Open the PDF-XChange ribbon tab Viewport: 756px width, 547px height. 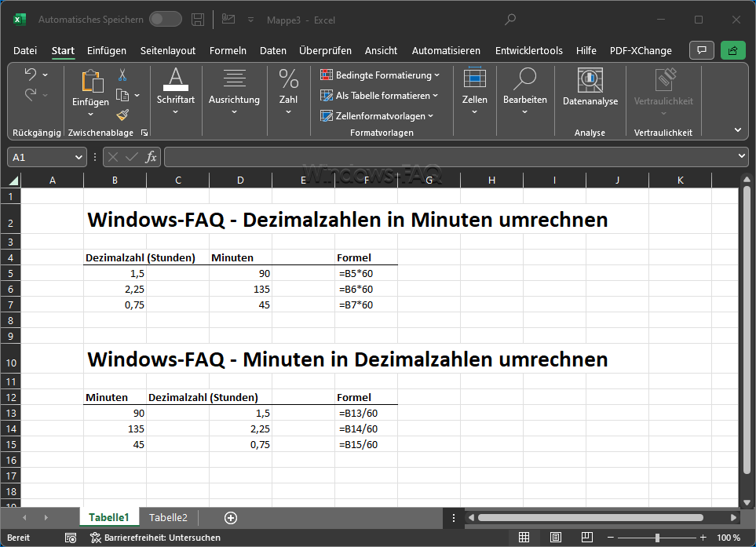pyautogui.click(x=641, y=50)
